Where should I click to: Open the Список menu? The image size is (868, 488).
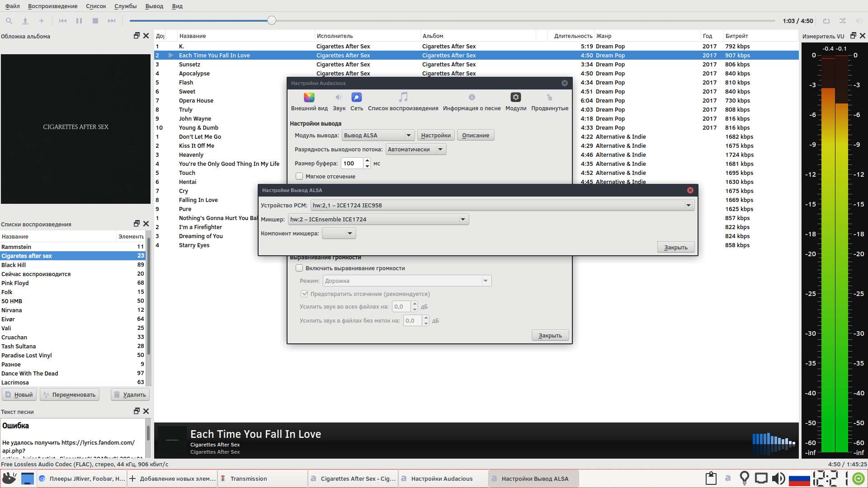[96, 6]
